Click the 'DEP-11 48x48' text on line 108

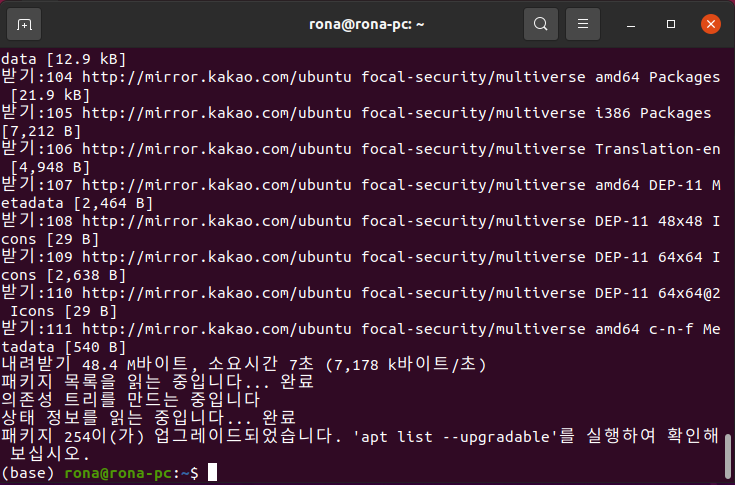tap(649, 221)
